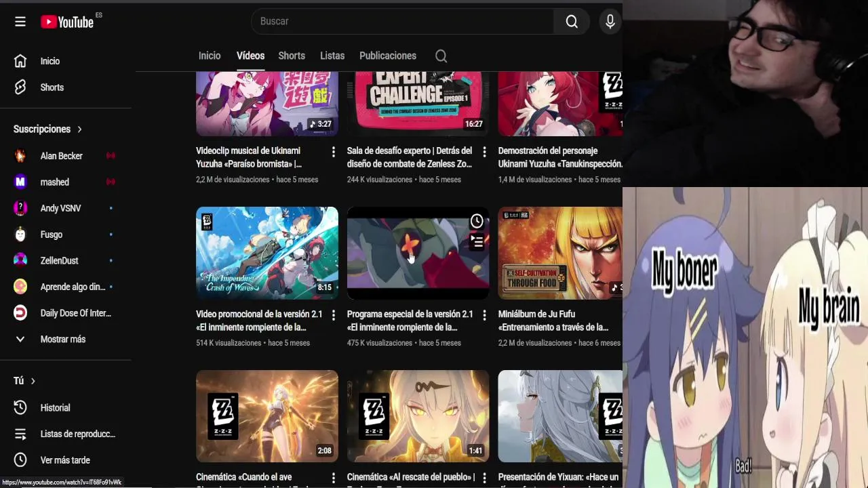Open Daily Dose Of Internet avatar
This screenshot has width=868, height=488.
tap(20, 313)
